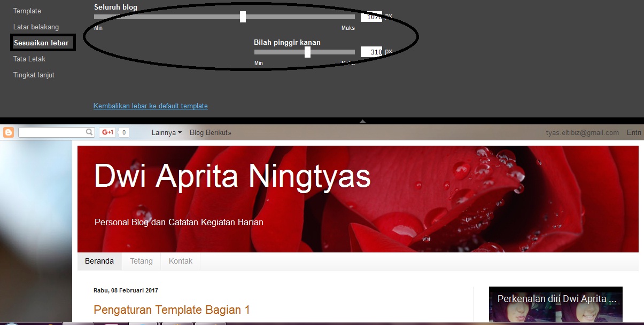Select Template in the left sidebar
644x325 pixels.
[27, 11]
